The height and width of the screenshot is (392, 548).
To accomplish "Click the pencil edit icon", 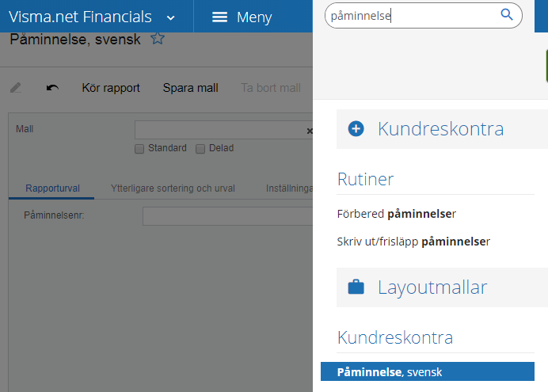I will 16,88.
